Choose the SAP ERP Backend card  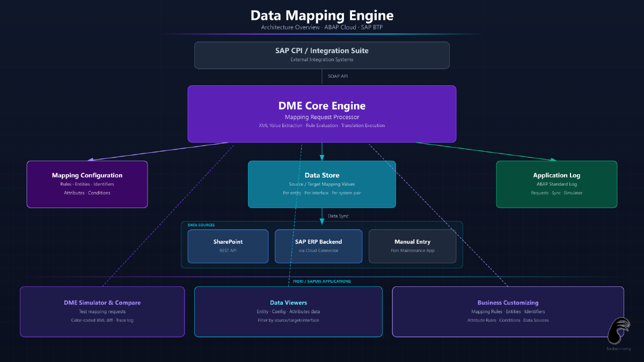point(318,246)
